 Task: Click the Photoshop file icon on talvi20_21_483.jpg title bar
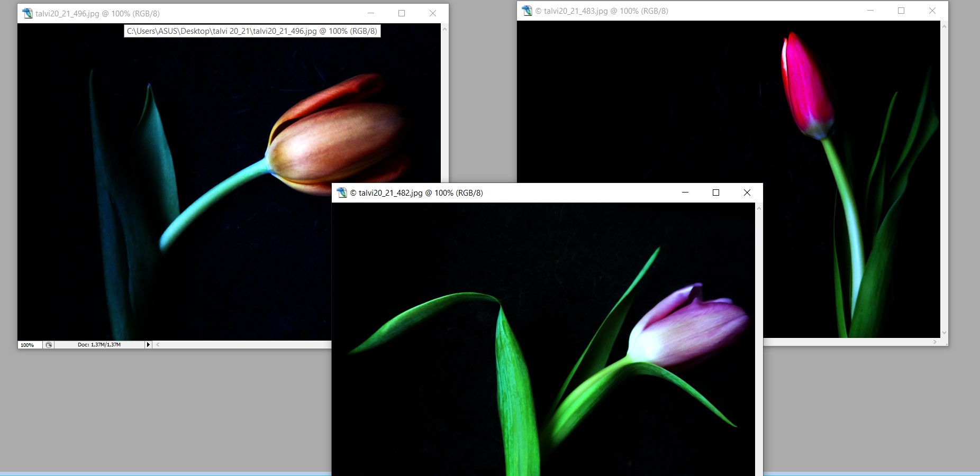click(x=527, y=10)
